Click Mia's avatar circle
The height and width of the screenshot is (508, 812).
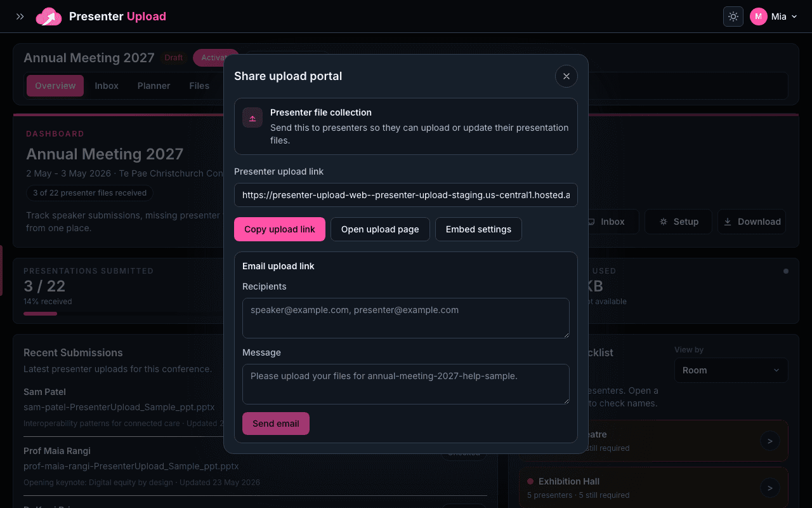759,17
